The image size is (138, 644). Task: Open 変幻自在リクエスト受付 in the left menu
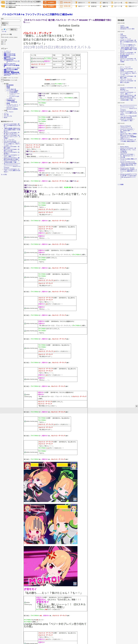(x=13, y=68)
